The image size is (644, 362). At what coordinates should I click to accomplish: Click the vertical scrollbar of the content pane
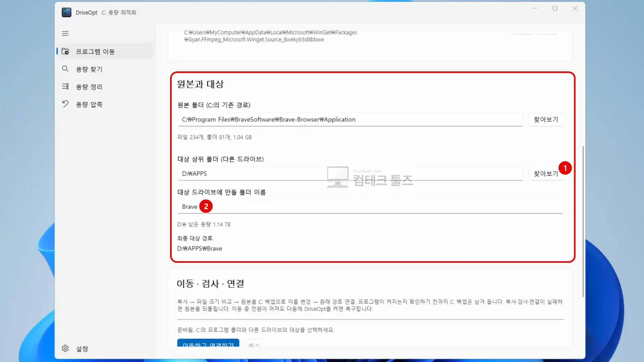coord(583,221)
